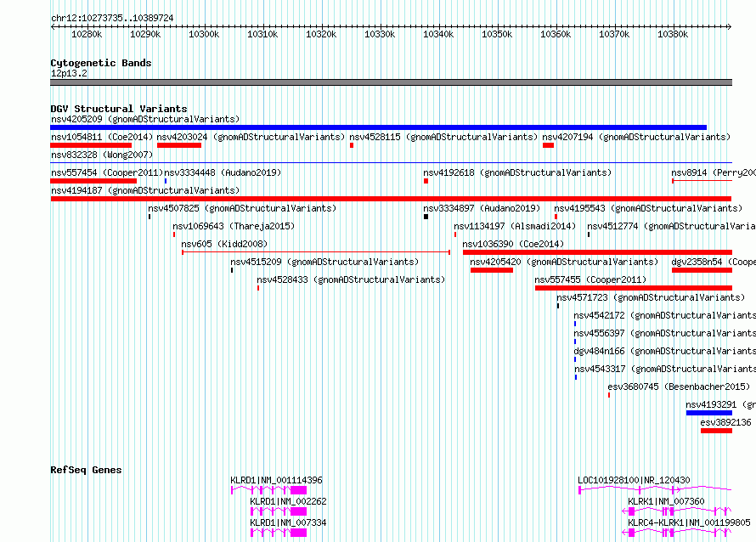Select the nsv1054811 (Coe2014) variant label
756x542 pixels.
tap(102, 137)
